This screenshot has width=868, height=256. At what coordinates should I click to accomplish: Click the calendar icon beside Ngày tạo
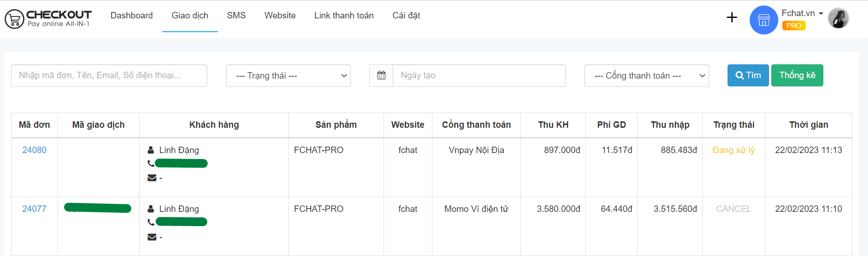(381, 75)
